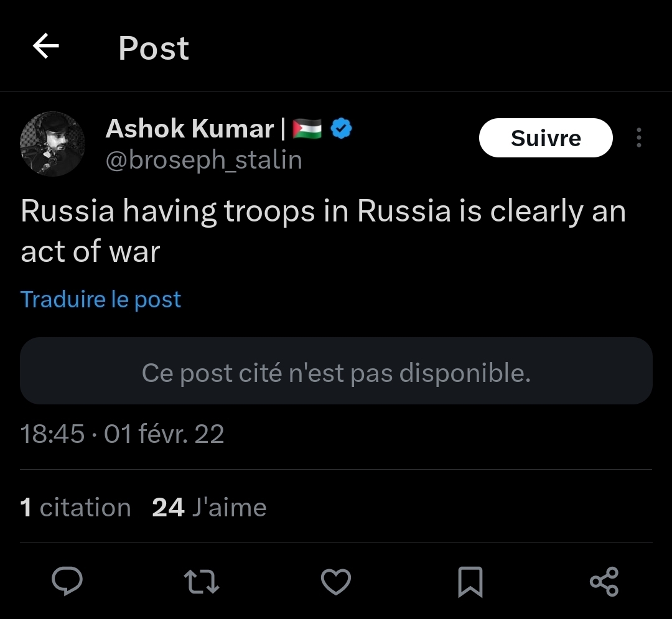The image size is (672, 619).
Task: Tap the unavailable quoted post box
Action: pyautogui.click(x=336, y=371)
